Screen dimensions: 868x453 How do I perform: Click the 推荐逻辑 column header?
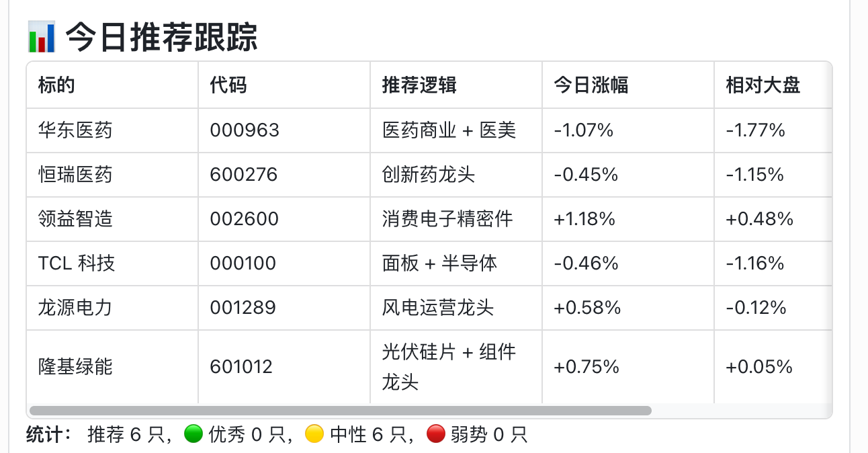(x=419, y=85)
